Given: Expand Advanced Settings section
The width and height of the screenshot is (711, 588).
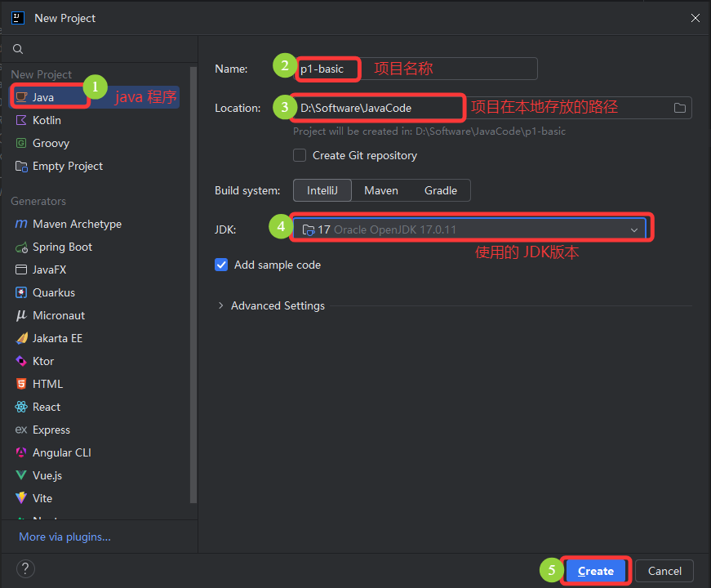Looking at the screenshot, I should pos(221,305).
